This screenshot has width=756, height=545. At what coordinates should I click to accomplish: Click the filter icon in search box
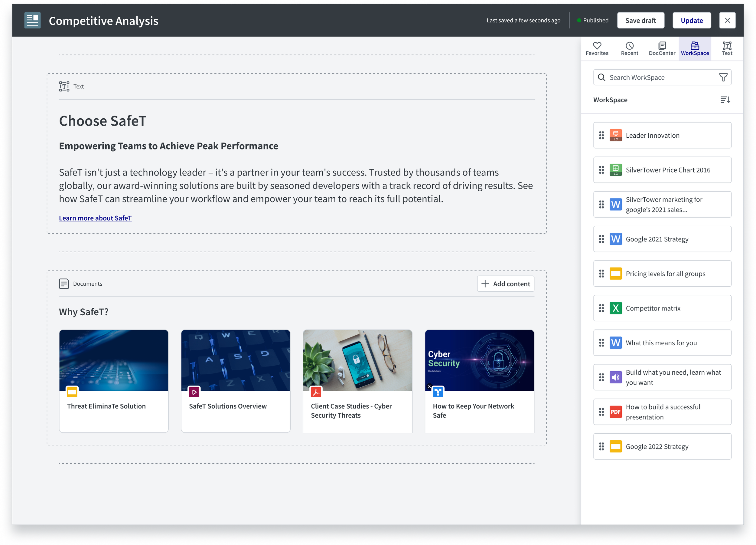723,77
